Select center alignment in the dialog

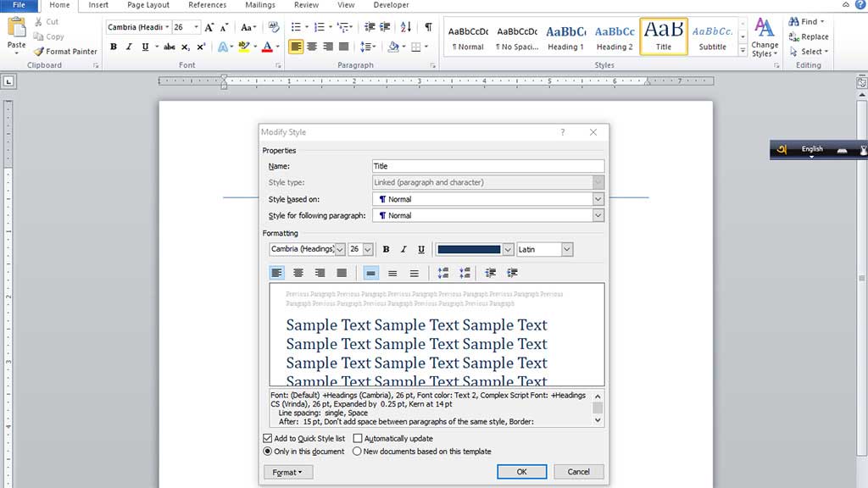pyautogui.click(x=298, y=273)
